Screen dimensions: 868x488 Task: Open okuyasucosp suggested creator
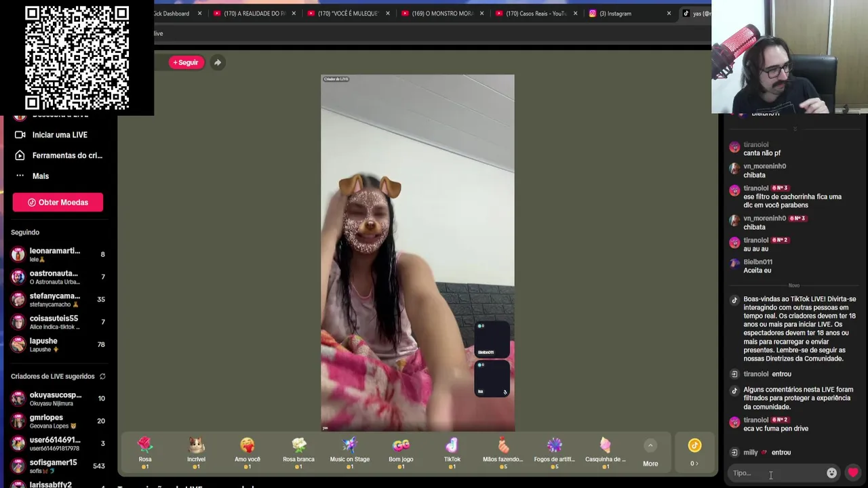pos(58,399)
